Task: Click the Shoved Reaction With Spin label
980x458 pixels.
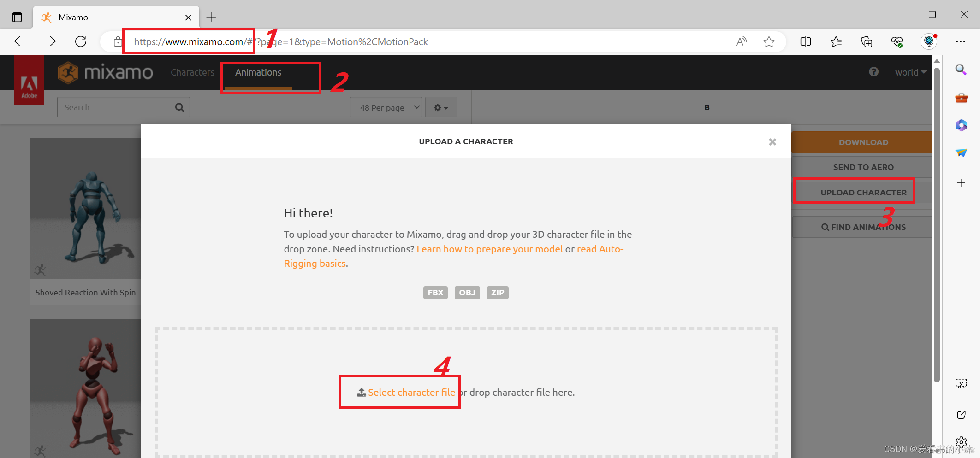Action: [86, 293]
